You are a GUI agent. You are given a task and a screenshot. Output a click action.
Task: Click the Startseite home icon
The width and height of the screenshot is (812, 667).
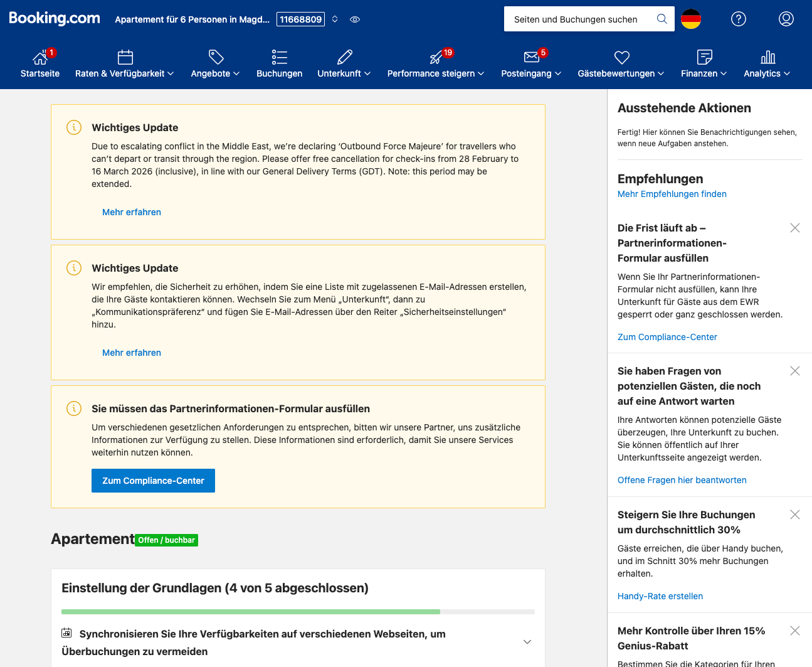click(40, 58)
